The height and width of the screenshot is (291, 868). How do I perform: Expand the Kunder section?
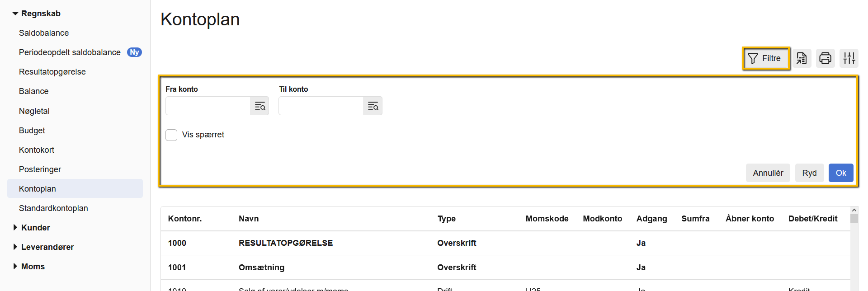tap(15, 228)
